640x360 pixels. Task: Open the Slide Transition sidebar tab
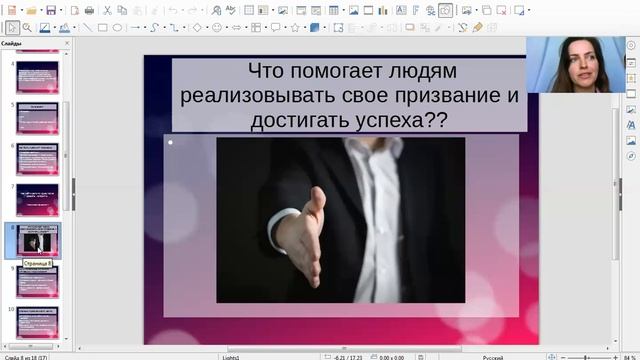point(631,78)
